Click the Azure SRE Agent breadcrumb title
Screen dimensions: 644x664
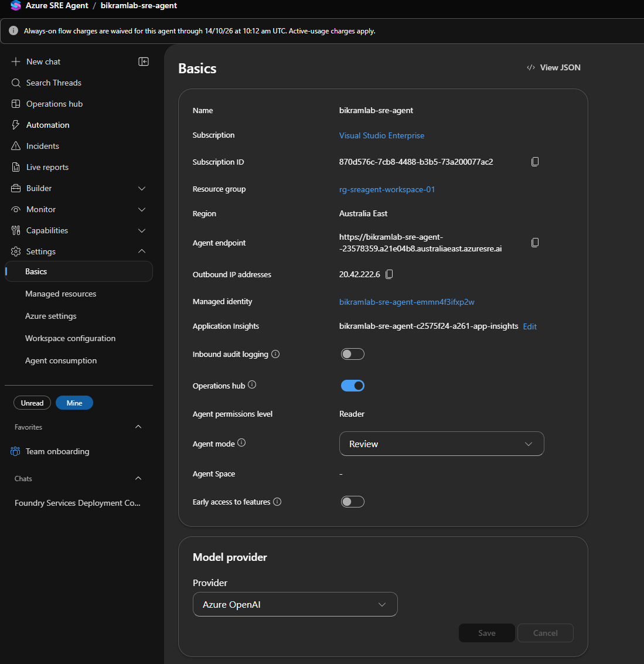57,5
